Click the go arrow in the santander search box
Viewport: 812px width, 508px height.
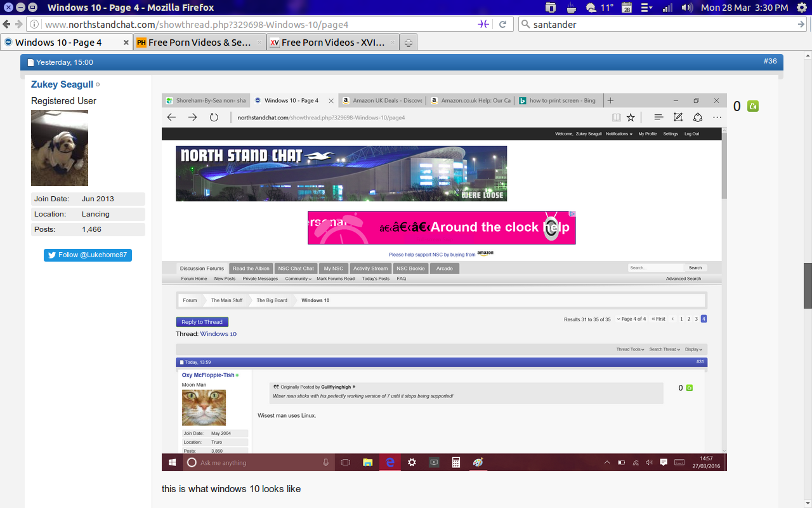click(x=801, y=24)
